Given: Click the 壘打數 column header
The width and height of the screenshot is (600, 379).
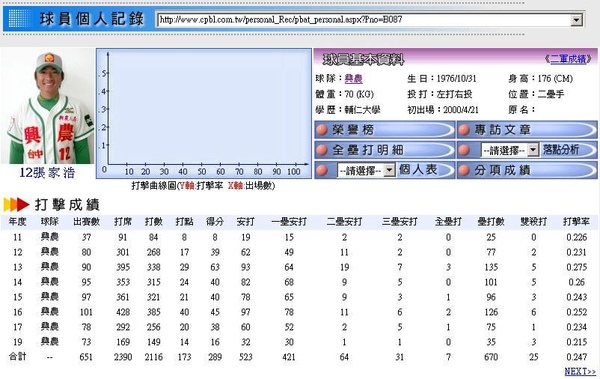Looking at the screenshot, I should point(491,222).
